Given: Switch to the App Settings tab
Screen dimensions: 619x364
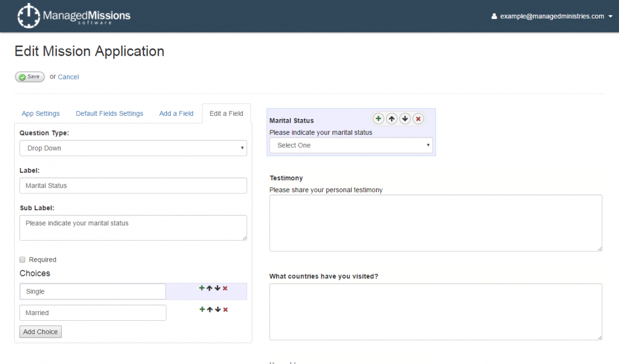Looking at the screenshot, I should 41,113.
